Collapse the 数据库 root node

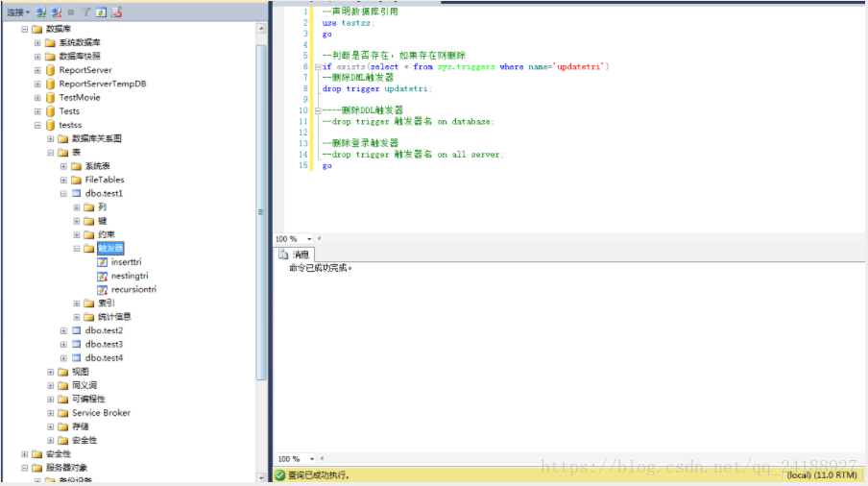coord(24,29)
